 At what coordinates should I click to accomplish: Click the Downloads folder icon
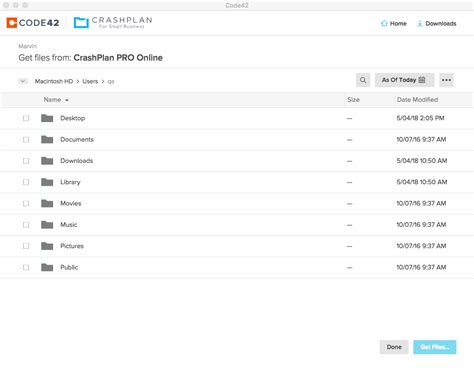pos(47,161)
